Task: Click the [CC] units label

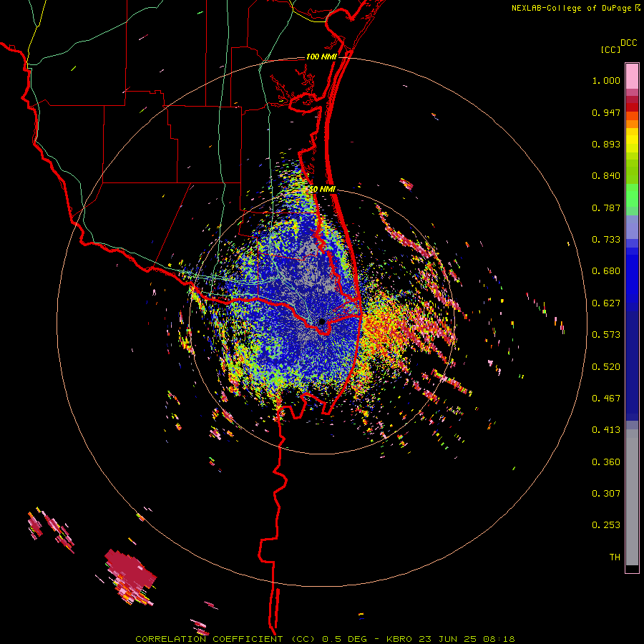Action: tap(610, 49)
